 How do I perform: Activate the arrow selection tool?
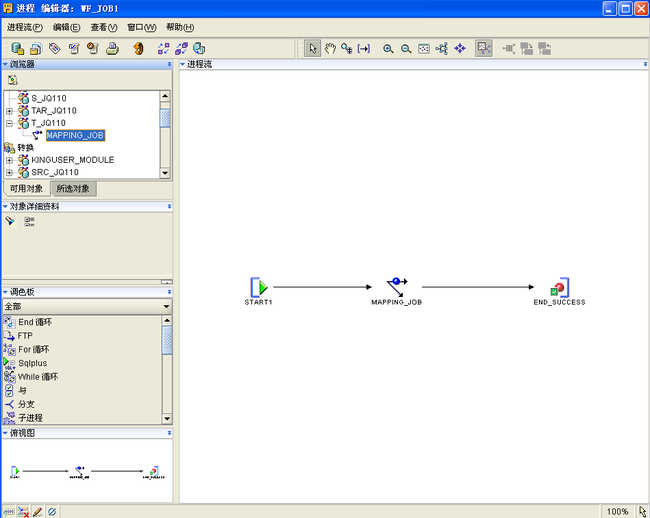click(x=313, y=49)
